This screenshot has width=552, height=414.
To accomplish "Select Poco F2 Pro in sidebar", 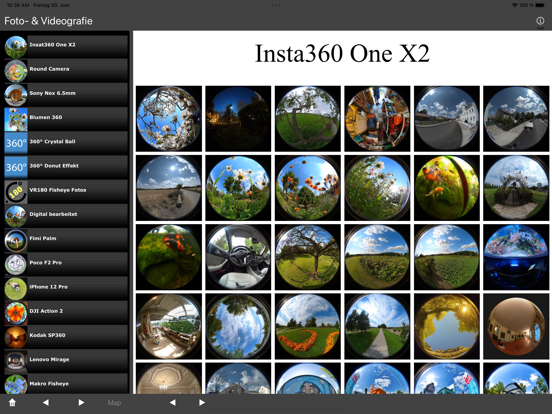I will (x=66, y=264).
